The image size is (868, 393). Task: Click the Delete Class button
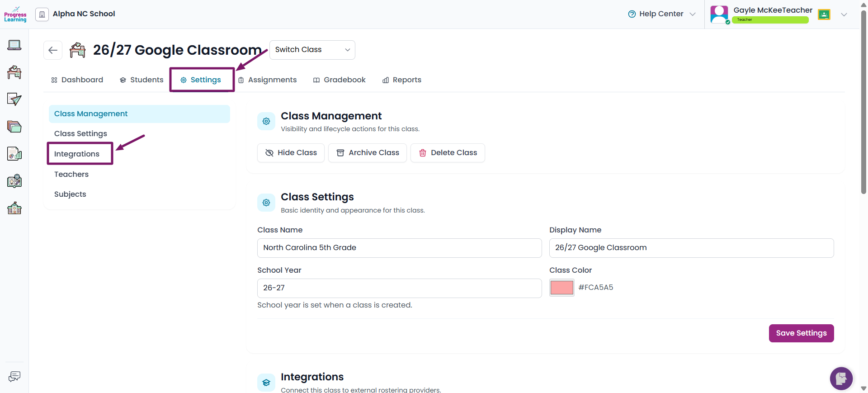click(448, 153)
